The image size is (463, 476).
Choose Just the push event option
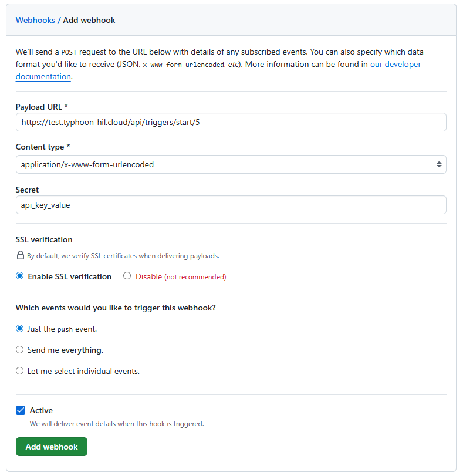20,329
